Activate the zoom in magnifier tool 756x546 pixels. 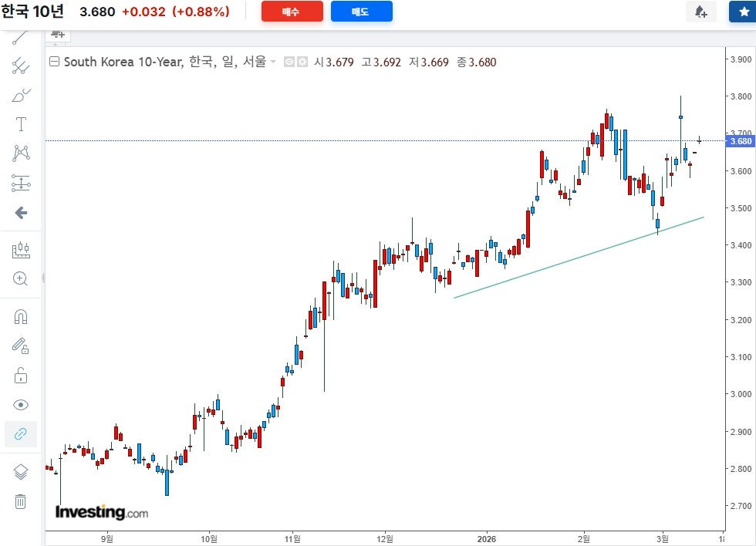click(x=20, y=278)
